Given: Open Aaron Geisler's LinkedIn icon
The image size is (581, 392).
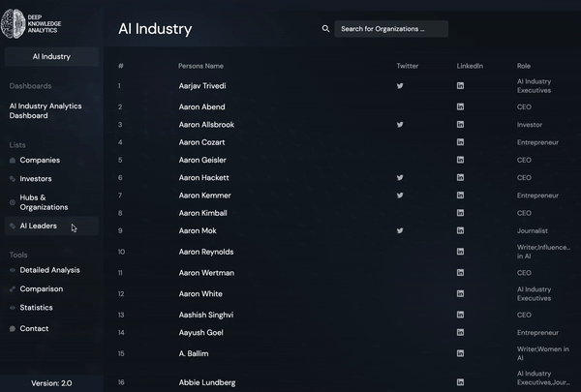Looking at the screenshot, I should 460,160.
